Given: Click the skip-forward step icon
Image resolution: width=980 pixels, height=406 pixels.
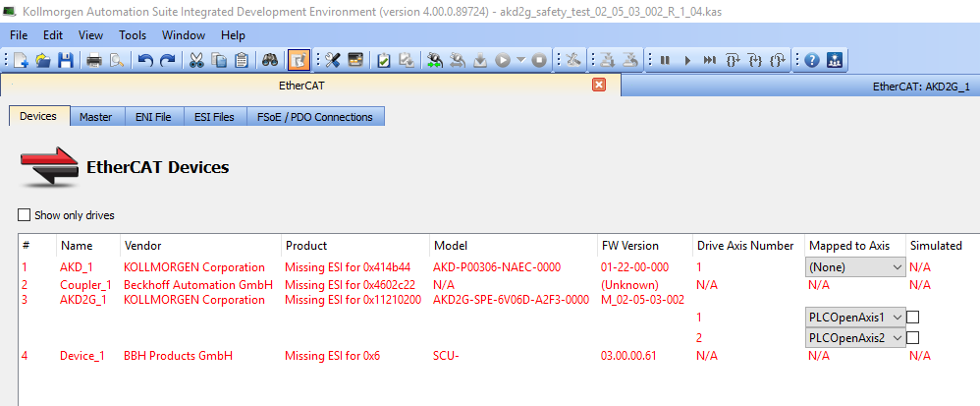Looking at the screenshot, I should click(x=709, y=60).
